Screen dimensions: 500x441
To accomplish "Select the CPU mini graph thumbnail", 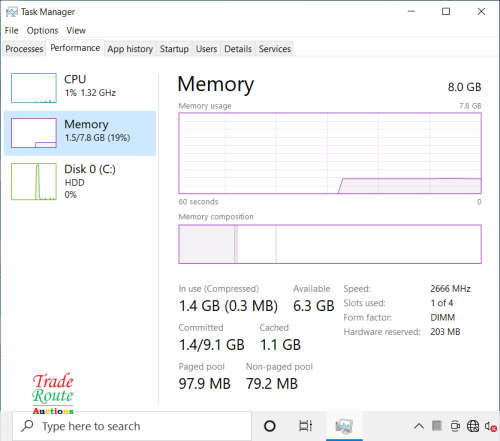I will pyautogui.click(x=34, y=88).
